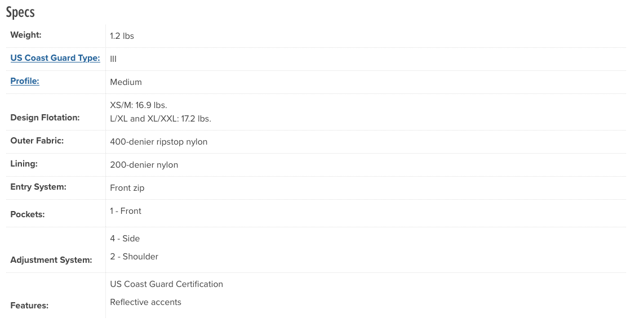Click the 2 - Shoulder adjustment value

click(x=134, y=257)
